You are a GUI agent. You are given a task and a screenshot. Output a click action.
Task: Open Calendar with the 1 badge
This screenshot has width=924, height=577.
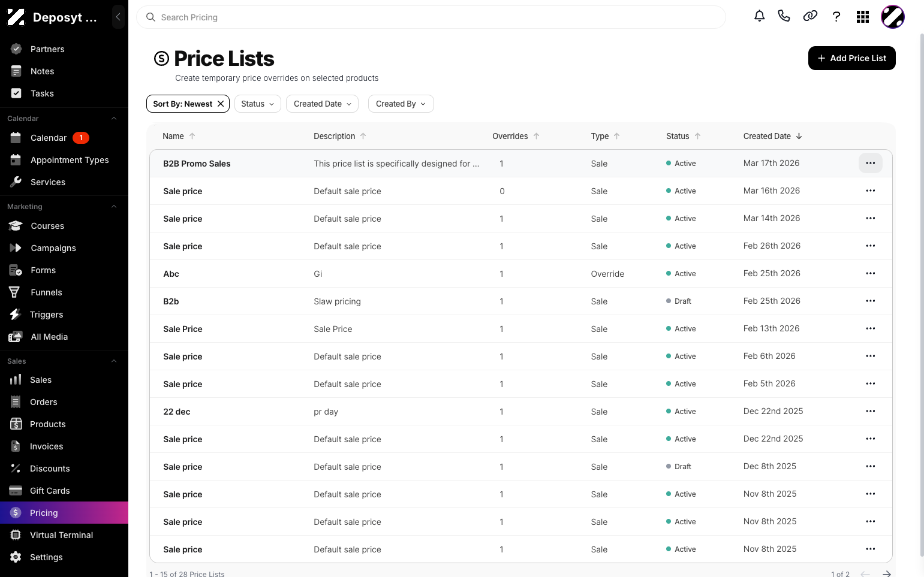[64, 138]
